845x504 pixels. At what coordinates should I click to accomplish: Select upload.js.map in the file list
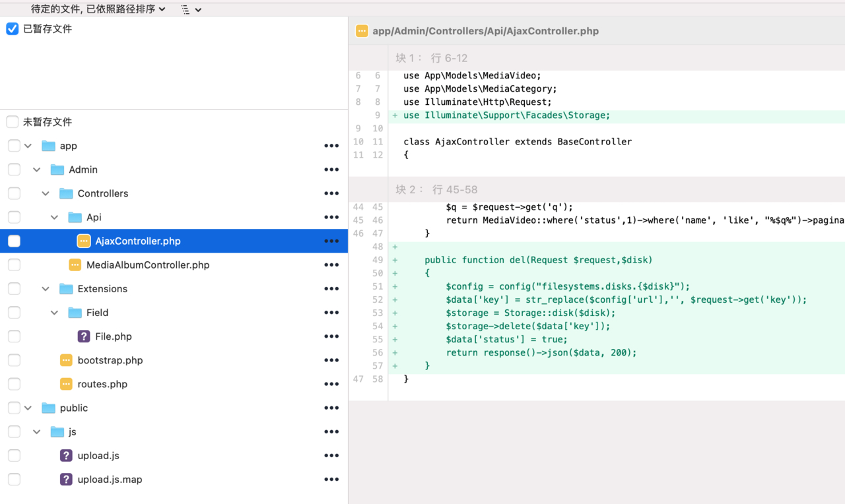click(x=110, y=480)
